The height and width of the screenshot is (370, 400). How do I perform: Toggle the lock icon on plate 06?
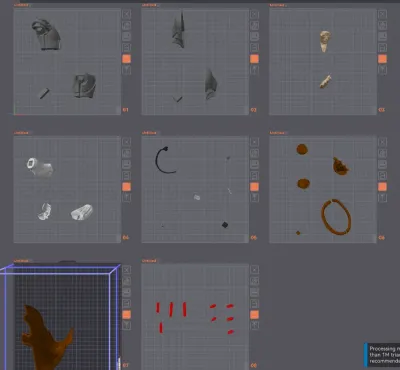pos(382,175)
